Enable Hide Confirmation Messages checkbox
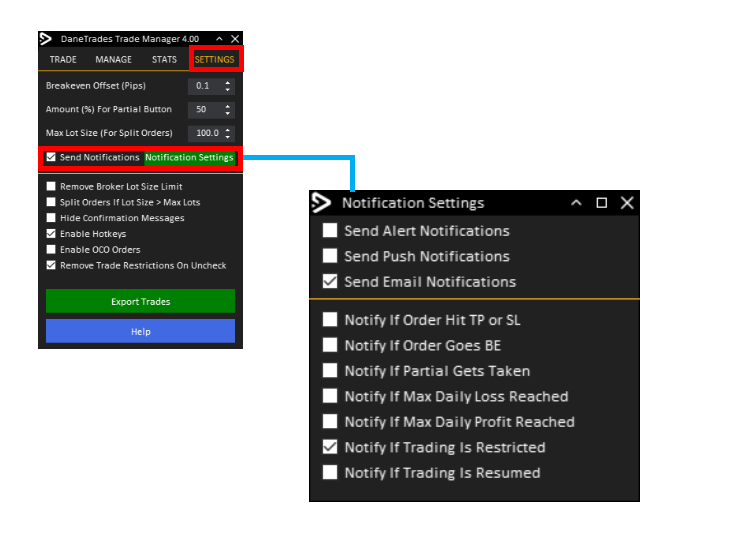Viewport: 750px width, 548px height. [51, 218]
